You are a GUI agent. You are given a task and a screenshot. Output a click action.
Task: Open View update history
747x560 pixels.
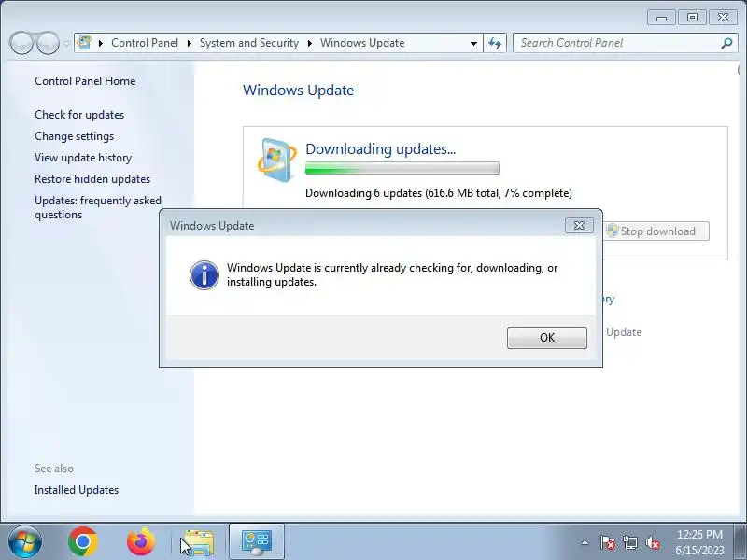83,158
